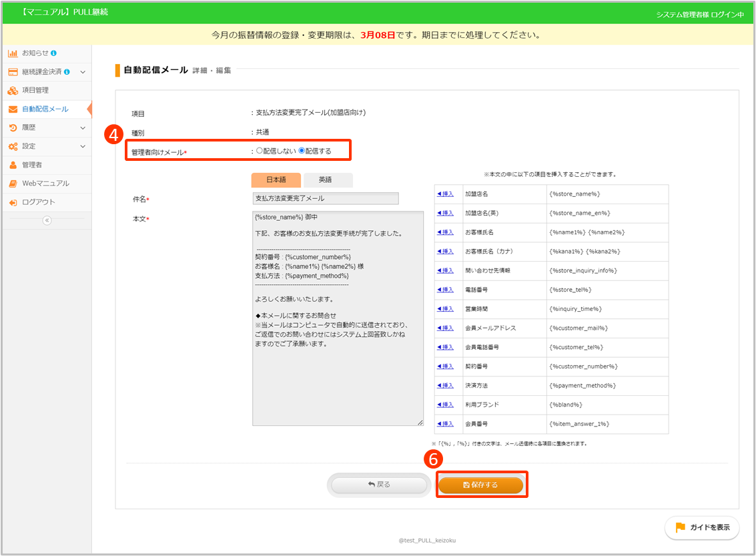756x556 pixels.
Task: Switch to the 日本語 tab
Action: [x=276, y=180]
